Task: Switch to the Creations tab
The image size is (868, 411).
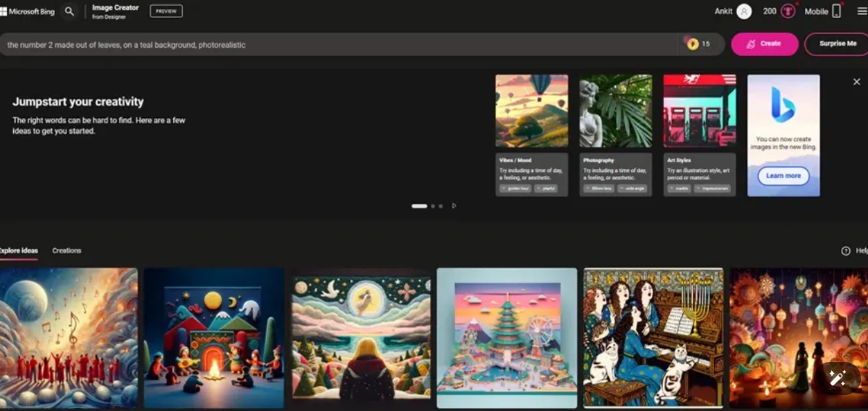Action: pyautogui.click(x=67, y=250)
